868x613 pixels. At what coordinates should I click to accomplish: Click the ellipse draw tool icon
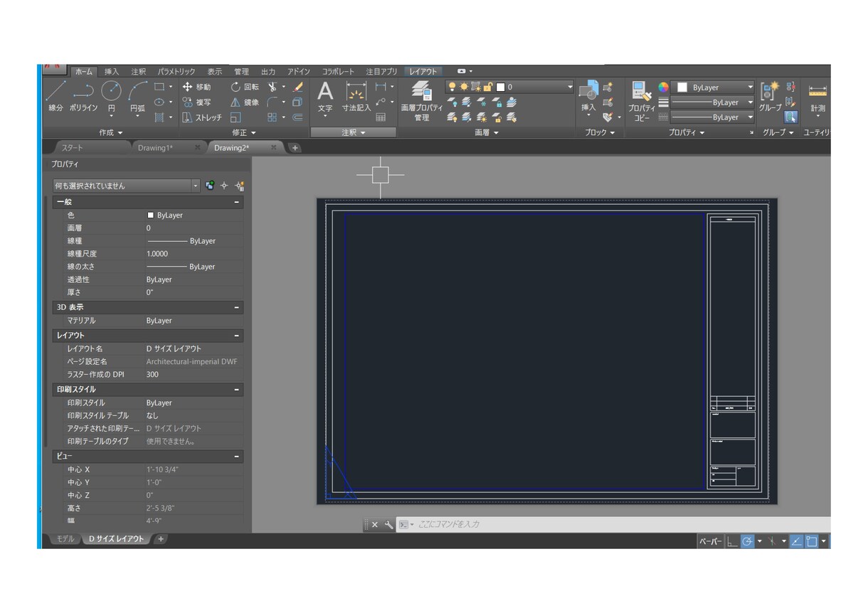(159, 102)
